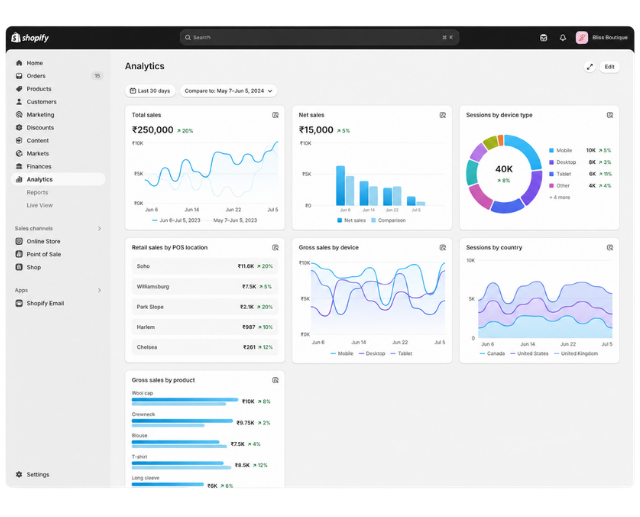
Task: Open report icon on Net sales card
Action: 442,115
